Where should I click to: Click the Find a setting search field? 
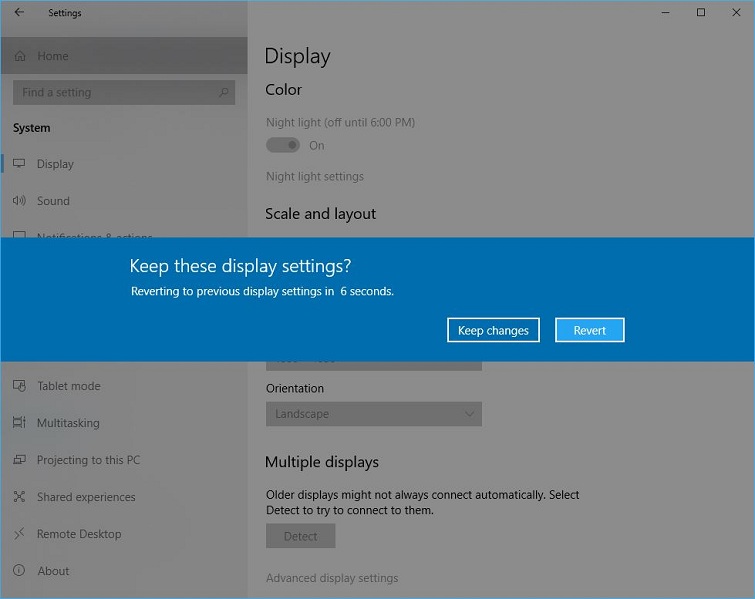[115, 92]
